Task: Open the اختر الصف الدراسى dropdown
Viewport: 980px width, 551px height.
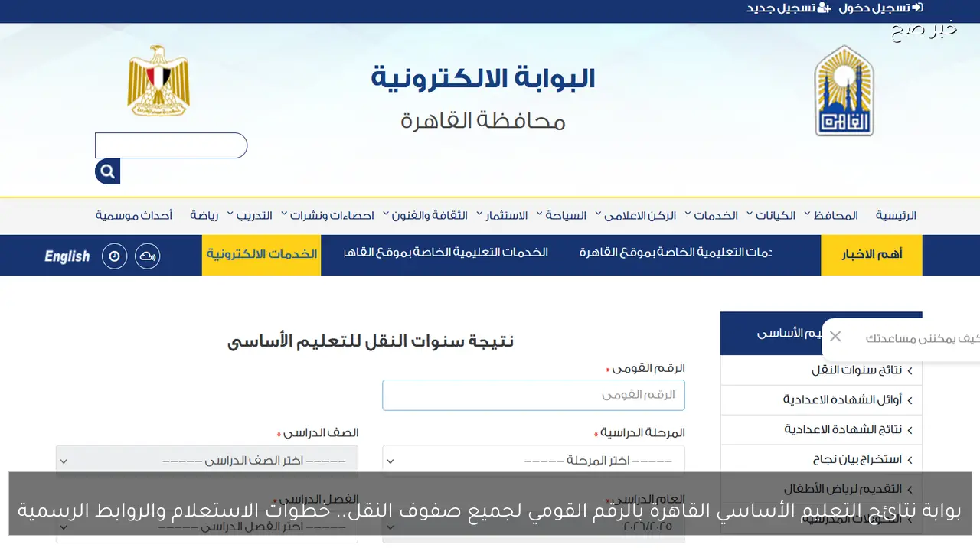Action: (207, 460)
